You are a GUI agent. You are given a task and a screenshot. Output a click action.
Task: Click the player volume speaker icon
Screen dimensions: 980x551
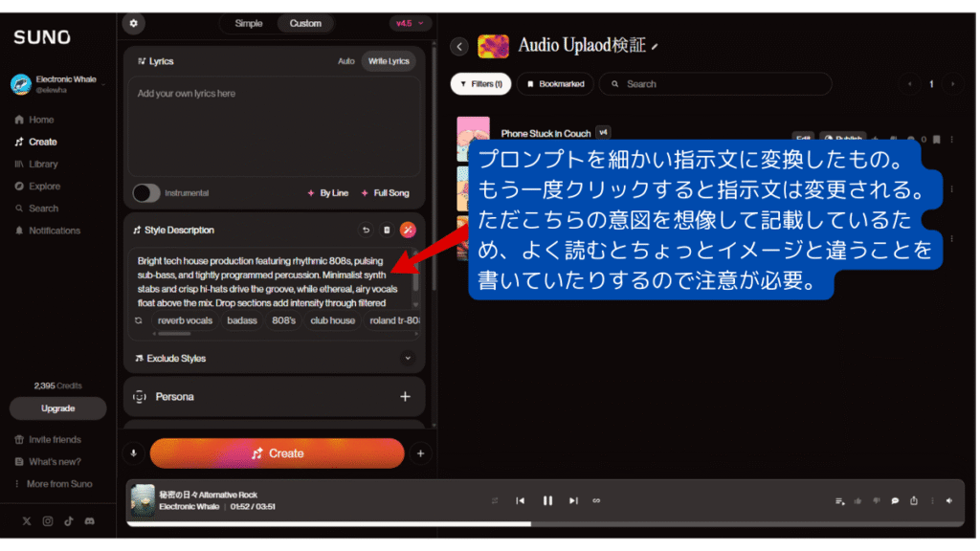949,501
